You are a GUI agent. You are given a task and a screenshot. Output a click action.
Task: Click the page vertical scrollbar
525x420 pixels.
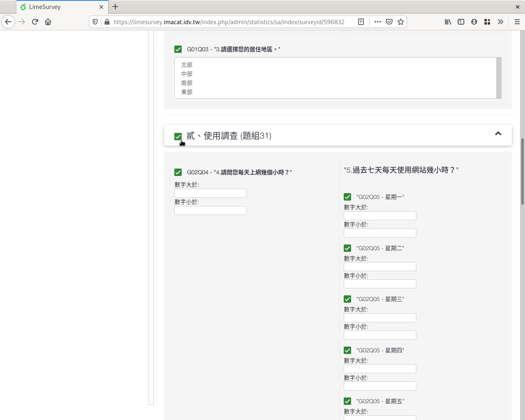point(523,171)
